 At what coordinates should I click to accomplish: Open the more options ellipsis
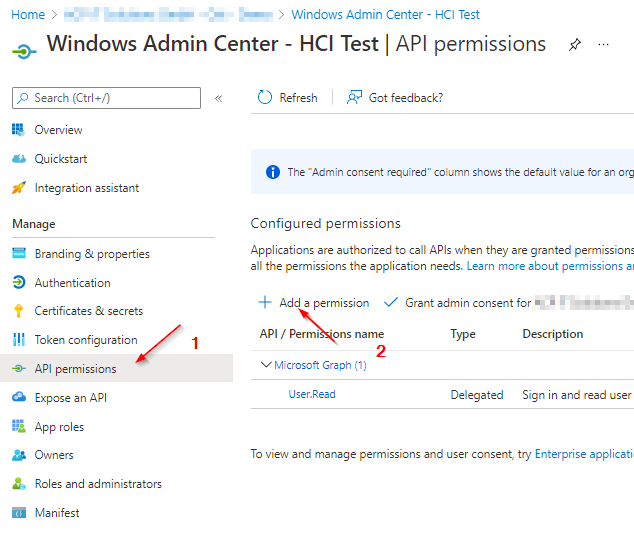pyautogui.click(x=603, y=44)
